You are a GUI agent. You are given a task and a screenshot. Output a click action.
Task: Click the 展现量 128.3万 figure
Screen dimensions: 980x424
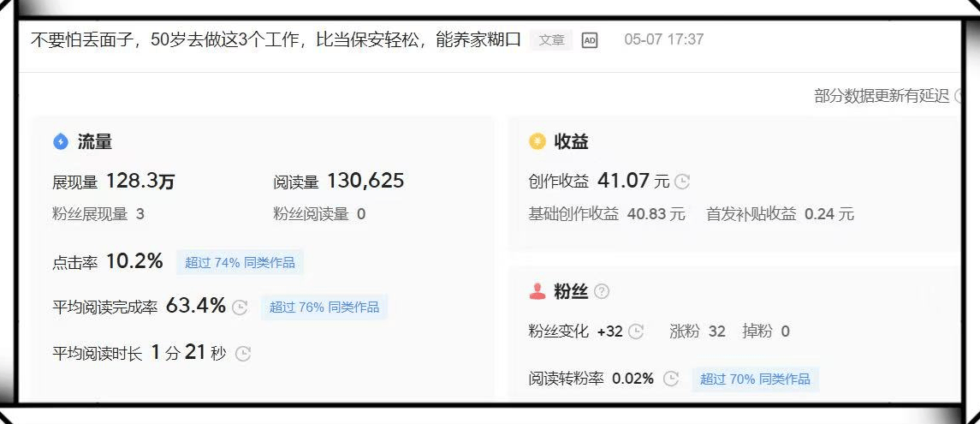tap(114, 182)
